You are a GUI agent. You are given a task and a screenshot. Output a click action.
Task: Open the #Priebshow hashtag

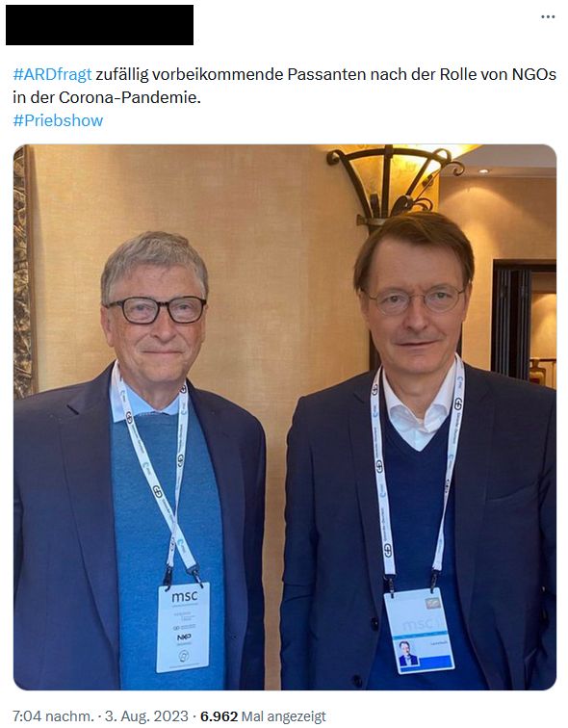(x=58, y=120)
